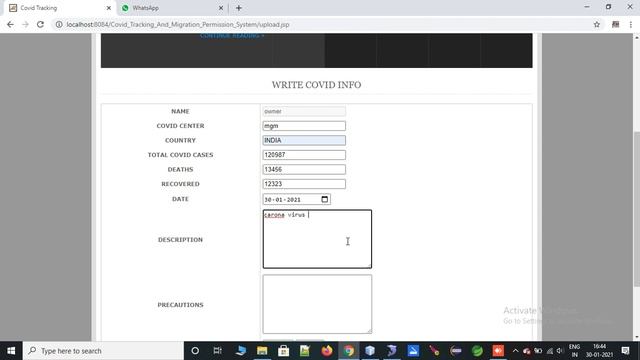Click the browser forward arrow
Screen dimensions: 640x360
pyautogui.click(x=25, y=24)
